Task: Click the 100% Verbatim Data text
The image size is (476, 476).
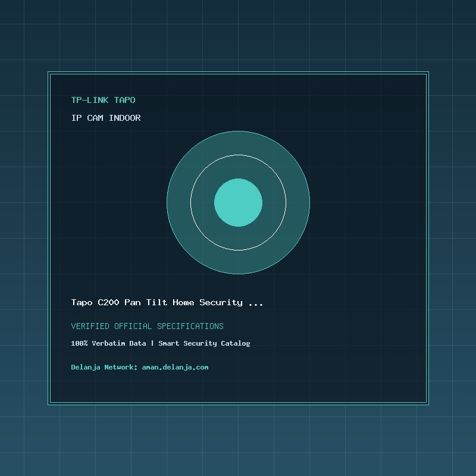Action: tap(108, 343)
